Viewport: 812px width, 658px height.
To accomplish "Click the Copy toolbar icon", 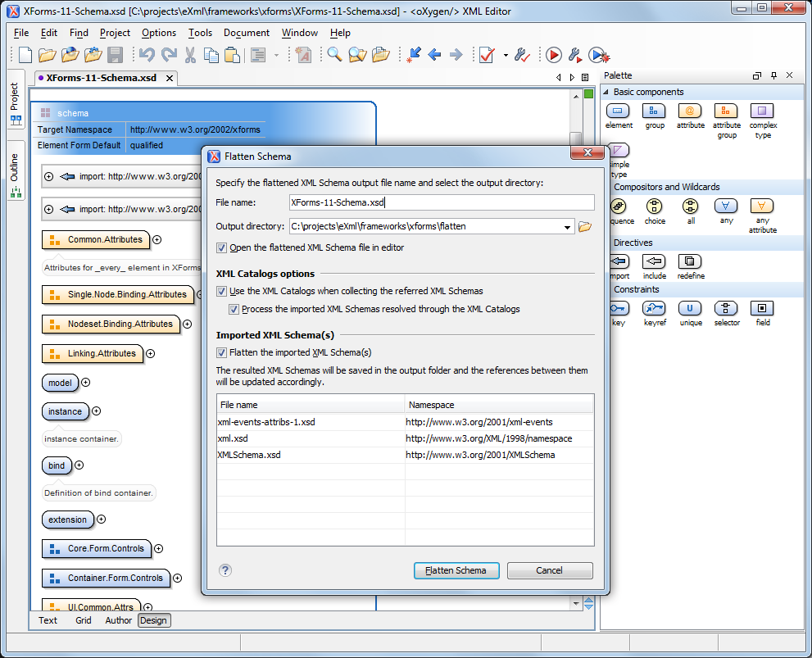I will click(x=211, y=54).
